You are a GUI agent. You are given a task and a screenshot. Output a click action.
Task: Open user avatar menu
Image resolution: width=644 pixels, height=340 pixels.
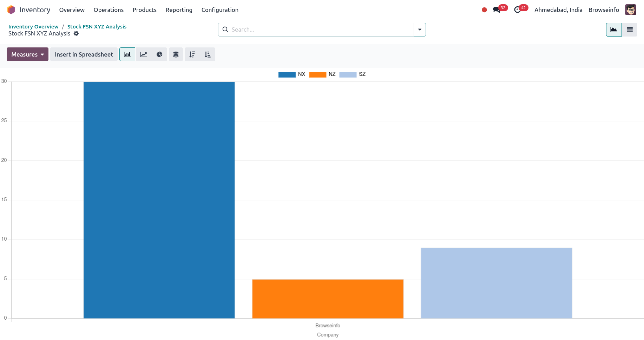tap(631, 10)
